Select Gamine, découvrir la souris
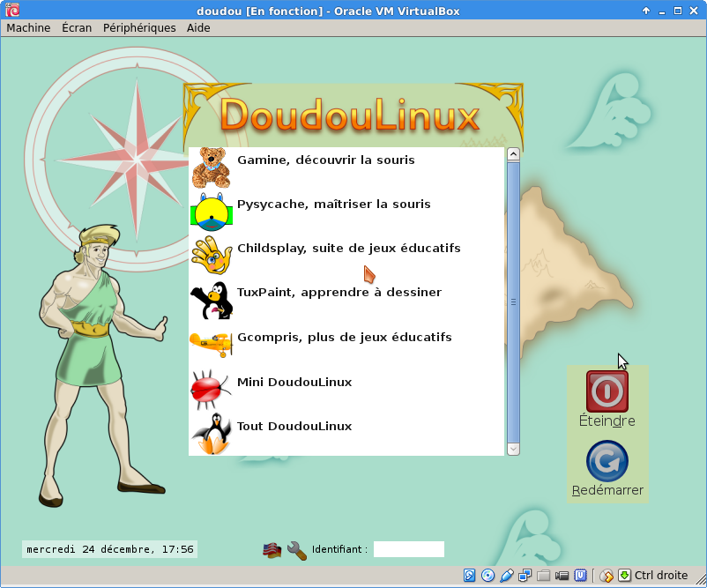 [326, 160]
